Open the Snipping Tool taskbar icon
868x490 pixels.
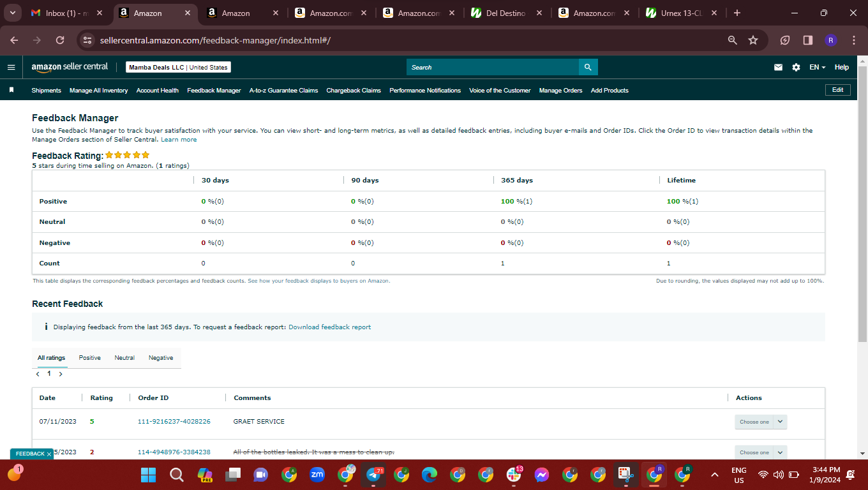626,475
